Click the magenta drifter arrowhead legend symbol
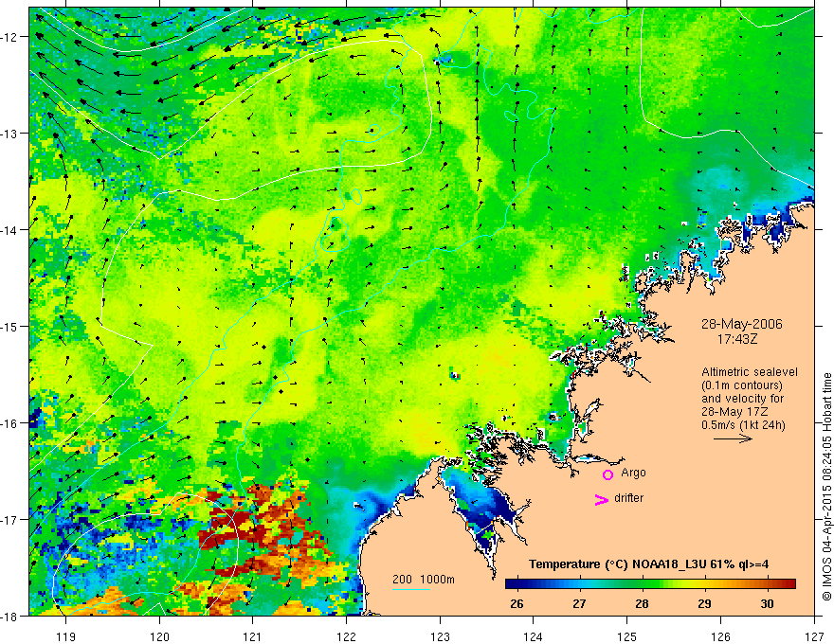The image size is (834, 644). click(601, 499)
